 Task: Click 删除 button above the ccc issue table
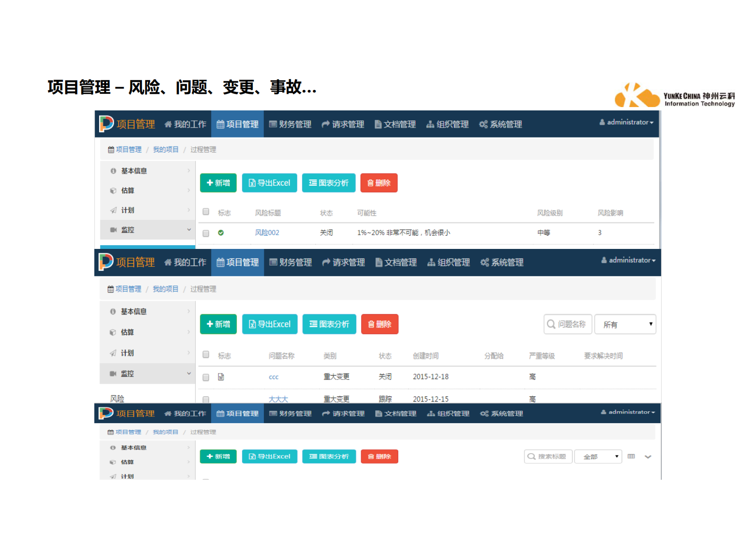[380, 324]
